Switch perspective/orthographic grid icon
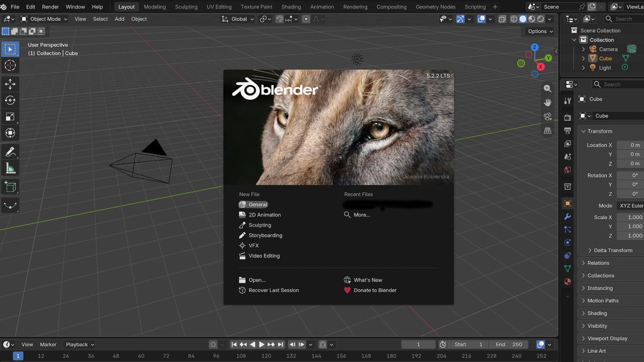 pos(547,130)
